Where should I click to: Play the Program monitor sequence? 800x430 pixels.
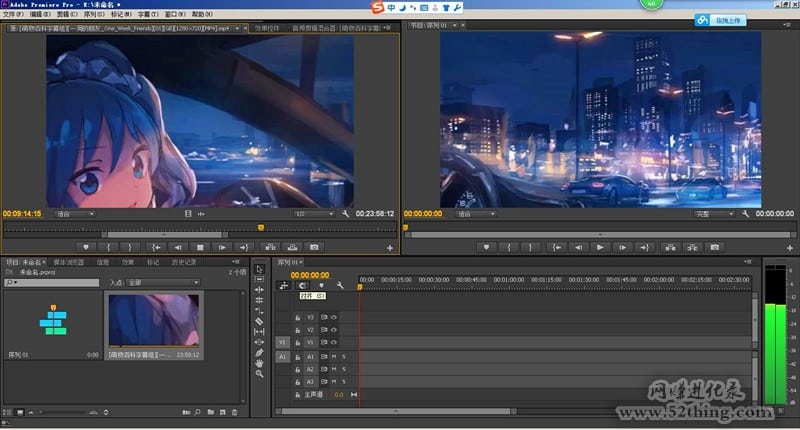[x=600, y=247]
